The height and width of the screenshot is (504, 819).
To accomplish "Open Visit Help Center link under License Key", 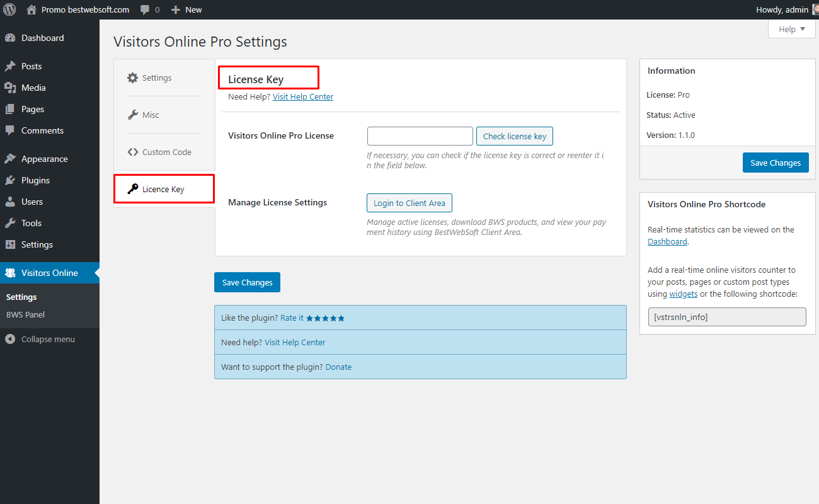I will click(x=303, y=96).
